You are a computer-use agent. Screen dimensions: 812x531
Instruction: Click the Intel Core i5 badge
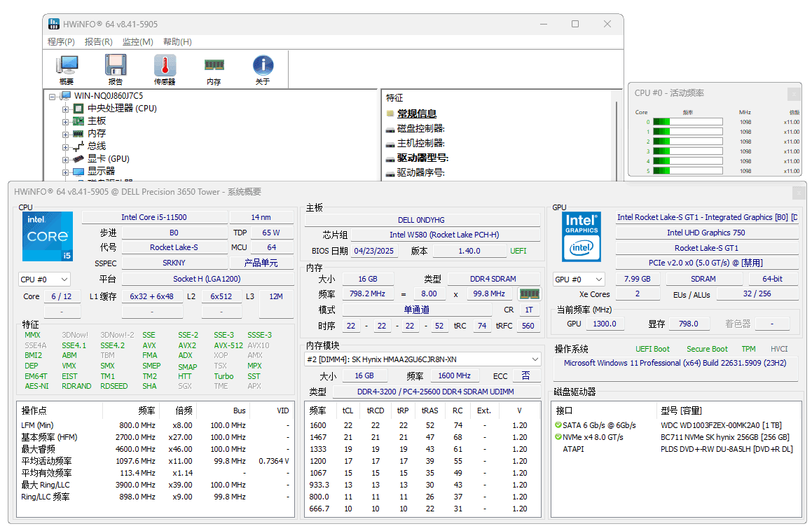[x=47, y=236]
